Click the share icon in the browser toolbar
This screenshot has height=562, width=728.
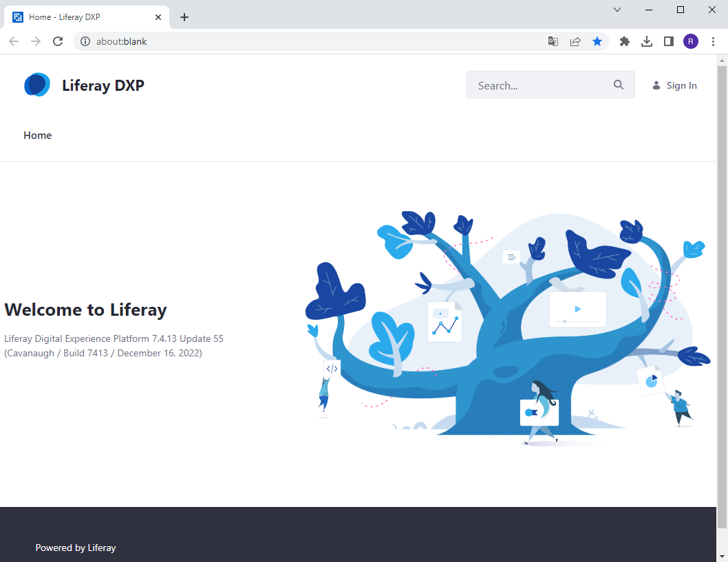point(575,41)
